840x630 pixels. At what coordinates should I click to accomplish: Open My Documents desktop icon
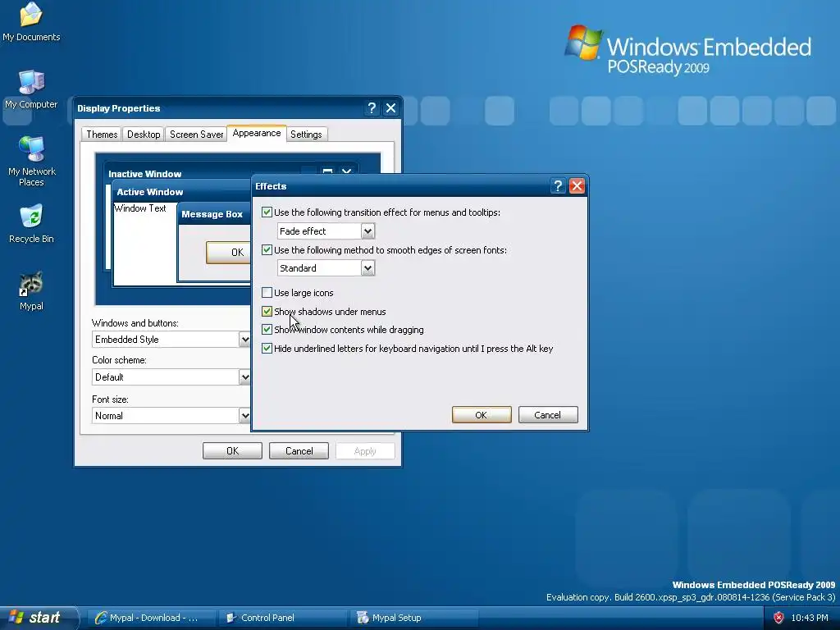[x=31, y=21]
